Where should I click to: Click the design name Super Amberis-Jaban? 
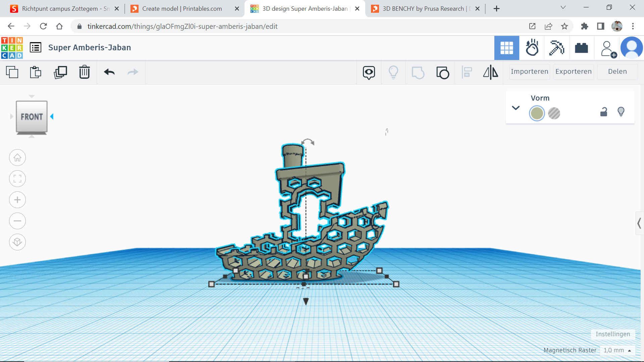90,48
